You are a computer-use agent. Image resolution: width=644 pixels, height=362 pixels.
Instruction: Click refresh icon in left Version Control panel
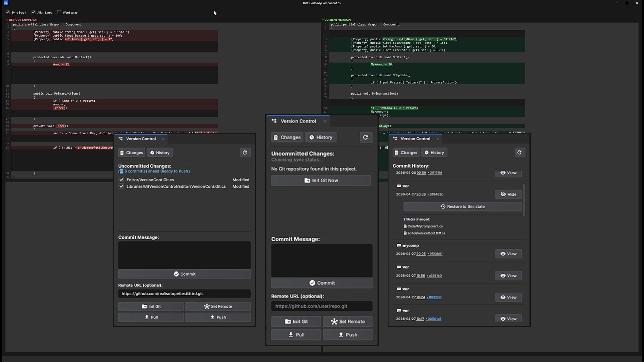[245, 153]
